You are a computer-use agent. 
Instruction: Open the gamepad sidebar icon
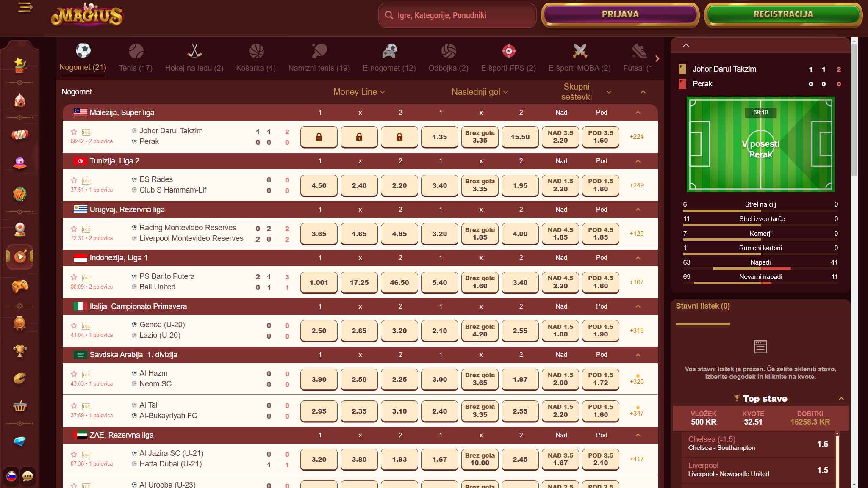point(19,286)
